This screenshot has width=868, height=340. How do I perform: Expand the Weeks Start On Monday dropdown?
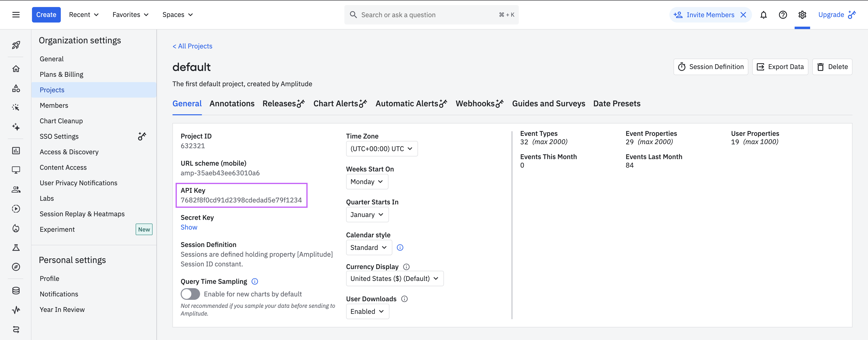tap(367, 182)
